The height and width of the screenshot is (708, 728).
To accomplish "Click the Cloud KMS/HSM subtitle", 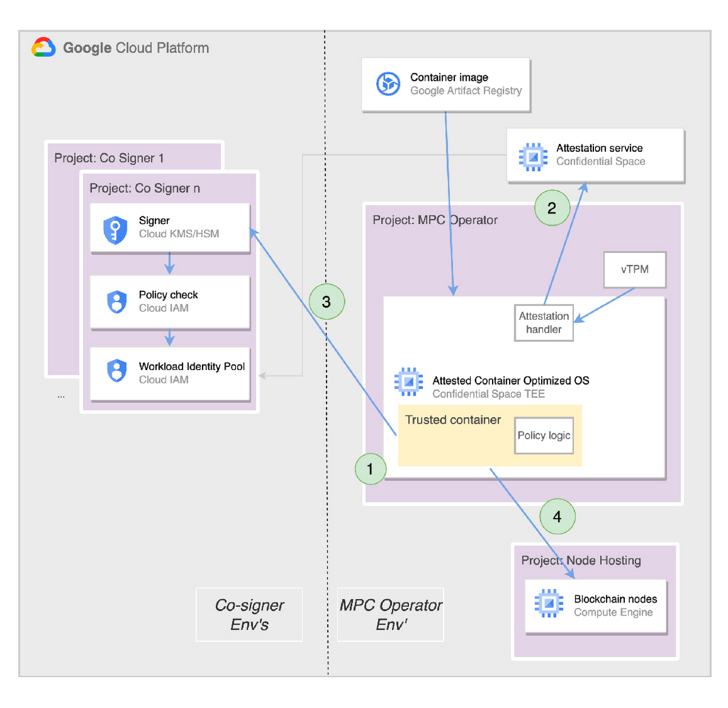I will 179,234.
